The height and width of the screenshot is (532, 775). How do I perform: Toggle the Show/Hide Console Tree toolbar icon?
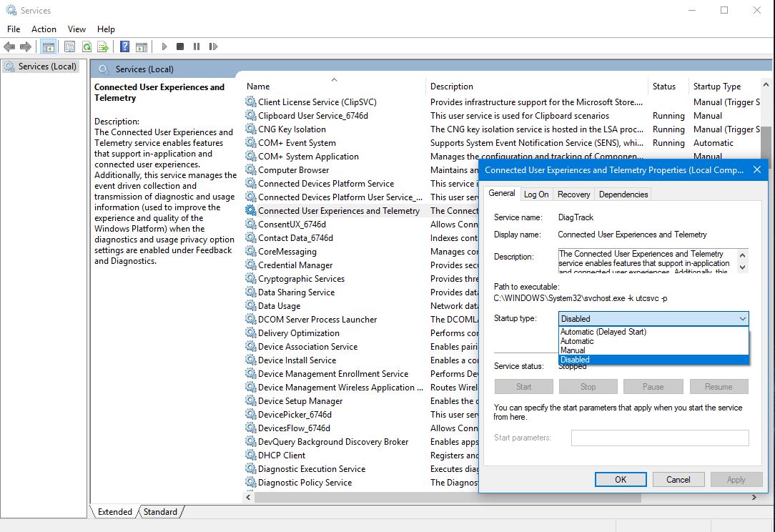(47, 46)
